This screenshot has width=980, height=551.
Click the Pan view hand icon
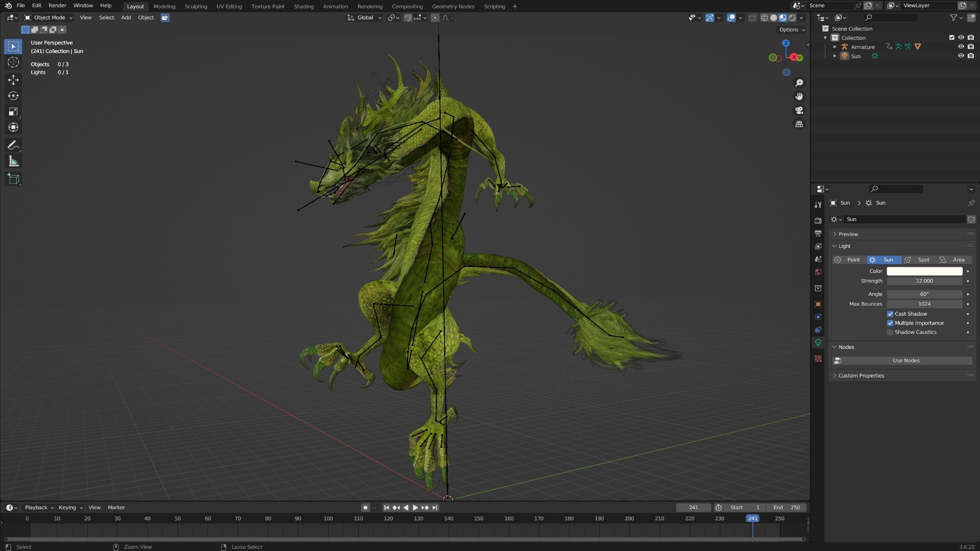[x=799, y=96]
